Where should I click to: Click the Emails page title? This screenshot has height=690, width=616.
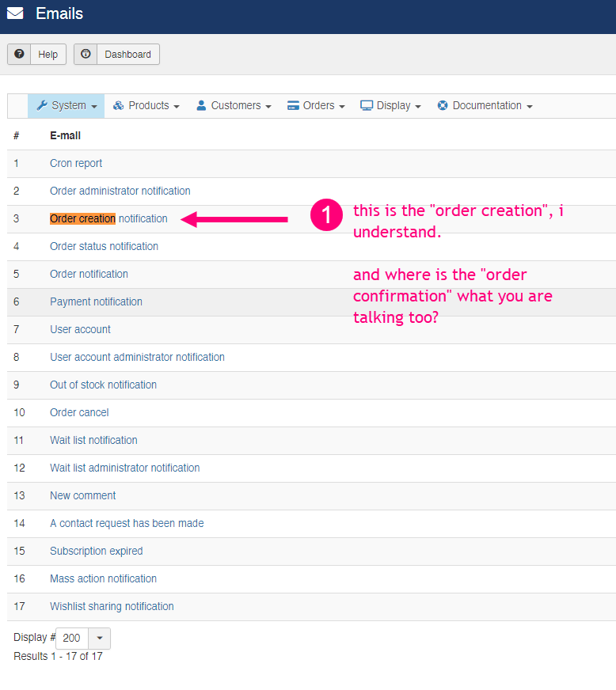click(x=59, y=13)
